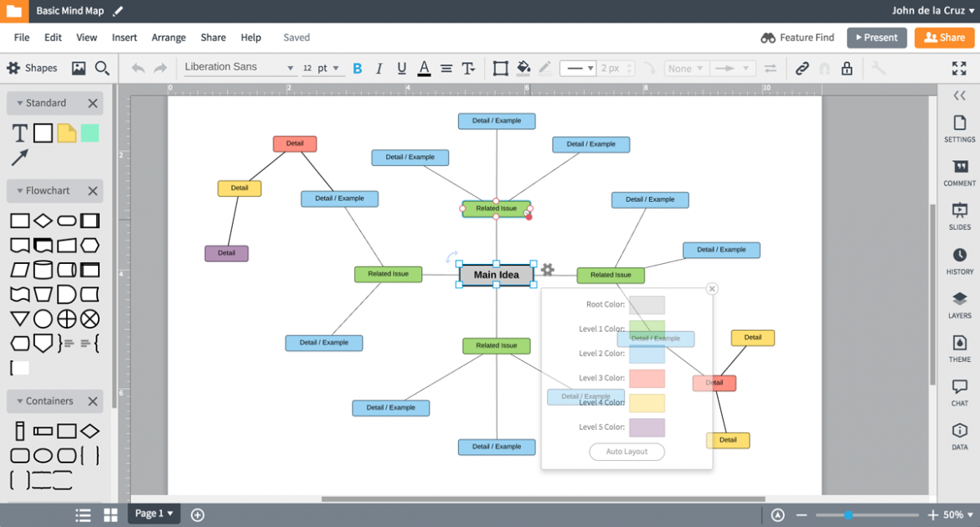The height and width of the screenshot is (527, 980).
Task: Toggle underline formatting
Action: tap(401, 68)
